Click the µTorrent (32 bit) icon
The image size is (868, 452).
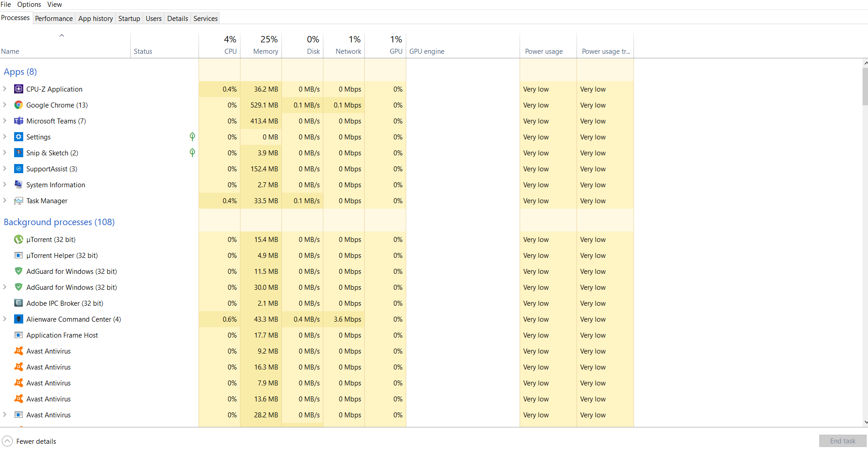click(19, 239)
